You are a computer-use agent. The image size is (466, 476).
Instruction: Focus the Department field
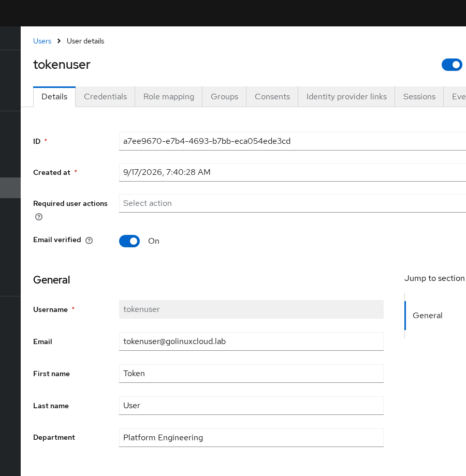pos(251,438)
